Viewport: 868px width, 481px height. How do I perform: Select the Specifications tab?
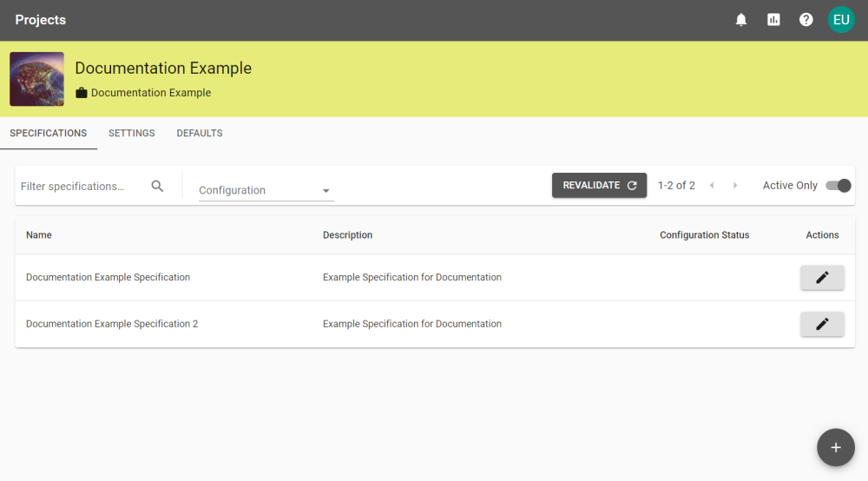(48, 134)
